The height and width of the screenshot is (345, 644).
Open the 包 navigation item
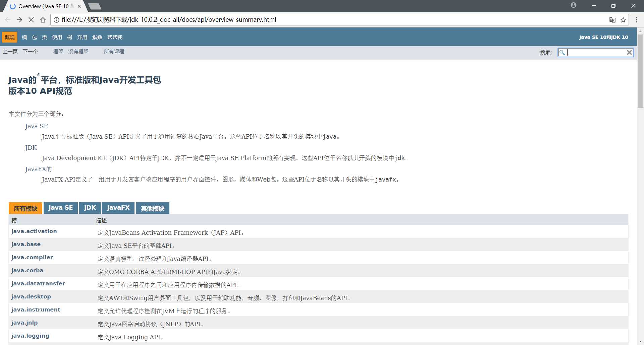(34, 37)
